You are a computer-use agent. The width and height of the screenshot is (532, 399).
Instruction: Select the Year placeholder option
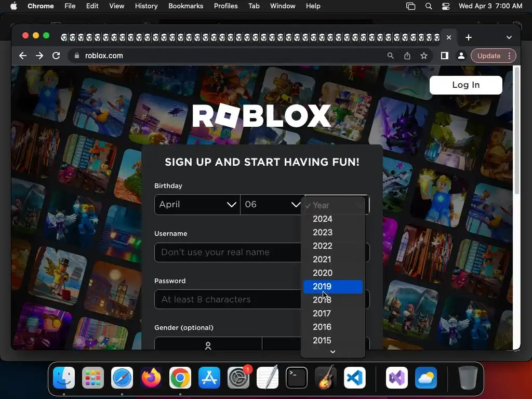pyautogui.click(x=333, y=205)
